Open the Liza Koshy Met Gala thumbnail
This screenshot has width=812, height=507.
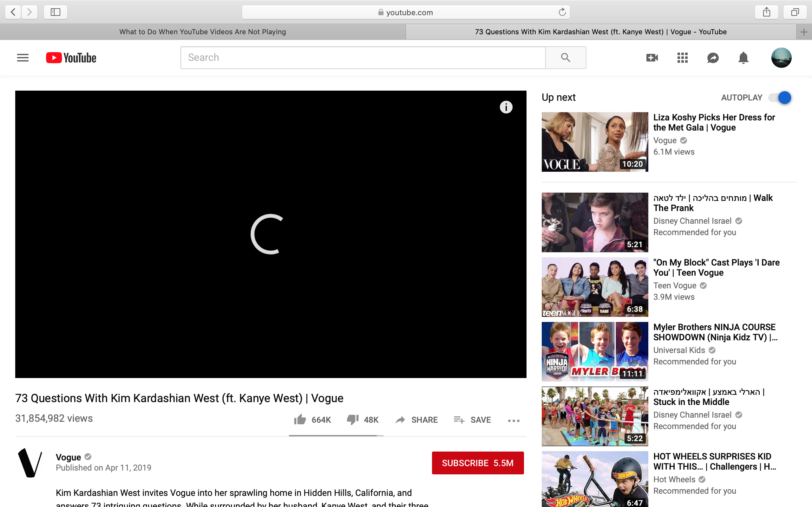click(595, 142)
